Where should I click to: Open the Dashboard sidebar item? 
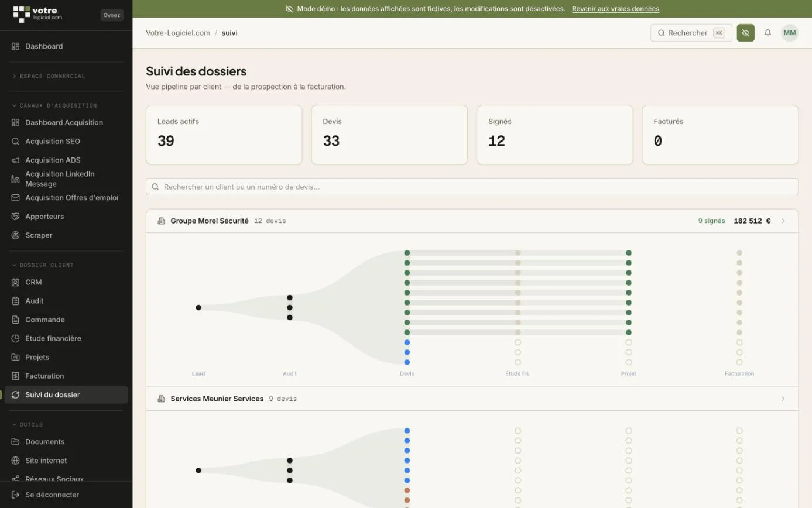point(66,46)
